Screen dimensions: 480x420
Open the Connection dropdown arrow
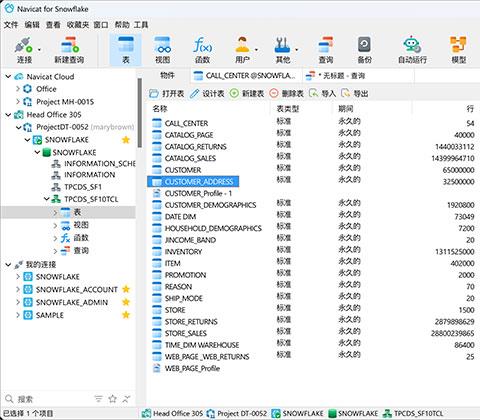39,50
